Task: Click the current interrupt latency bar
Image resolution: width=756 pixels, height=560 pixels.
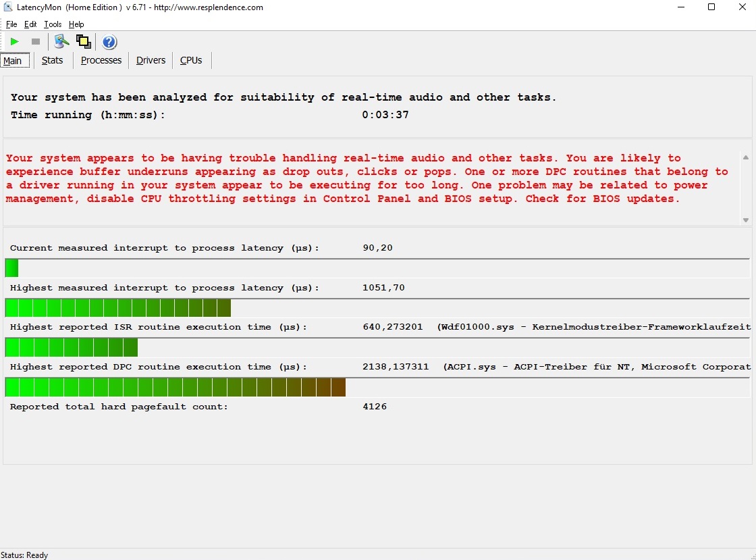Action: (377, 268)
